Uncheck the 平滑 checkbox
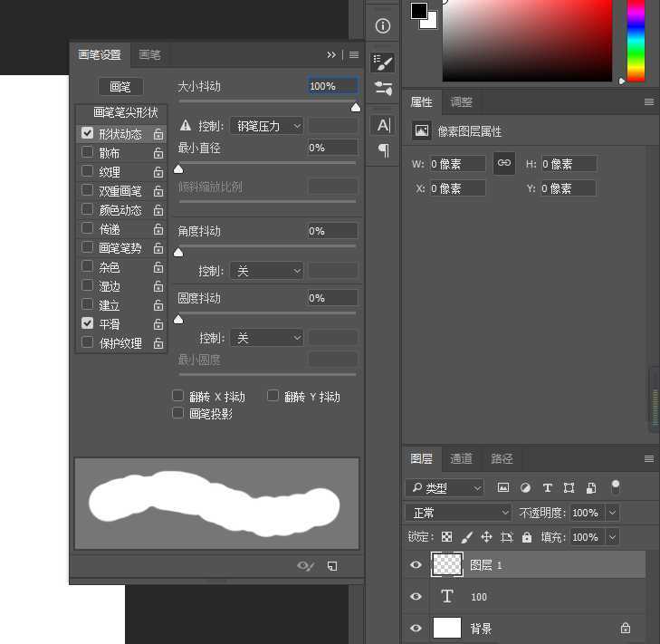Viewport: 660px width, 644px height. point(88,323)
